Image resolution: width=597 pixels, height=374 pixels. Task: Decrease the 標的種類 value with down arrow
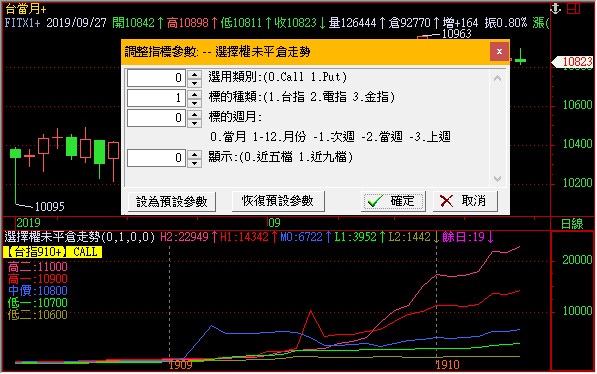(195, 103)
